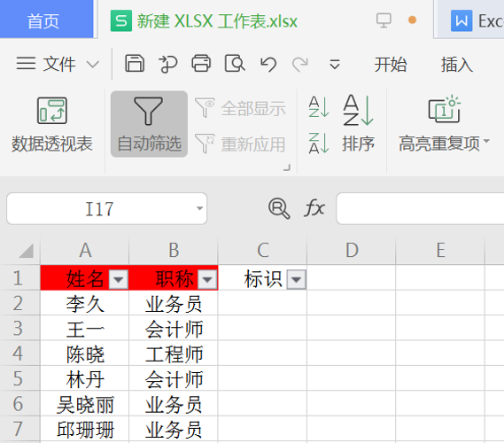Screen dimensions: 504x443
Task: Click 会计师 cell in row 5
Action: tap(174, 378)
